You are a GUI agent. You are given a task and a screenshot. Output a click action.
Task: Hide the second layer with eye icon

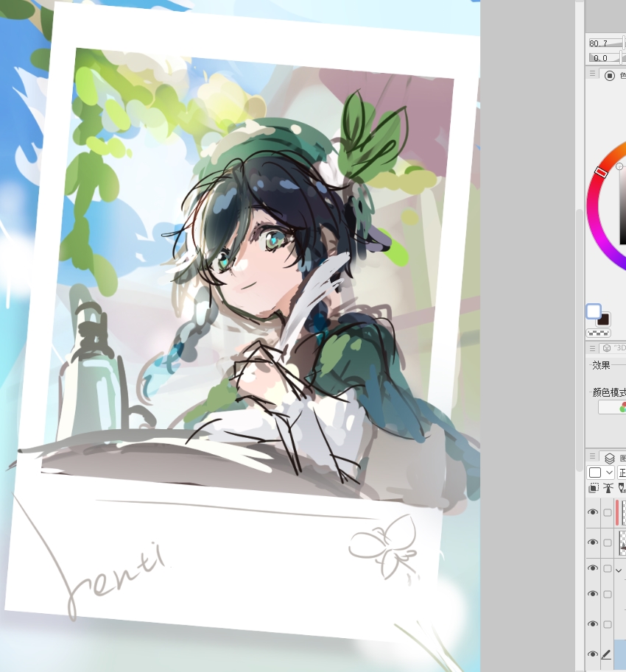pyautogui.click(x=593, y=542)
